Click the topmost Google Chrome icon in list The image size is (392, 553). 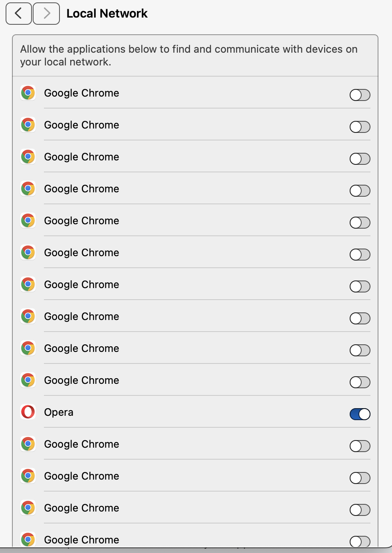click(x=28, y=93)
